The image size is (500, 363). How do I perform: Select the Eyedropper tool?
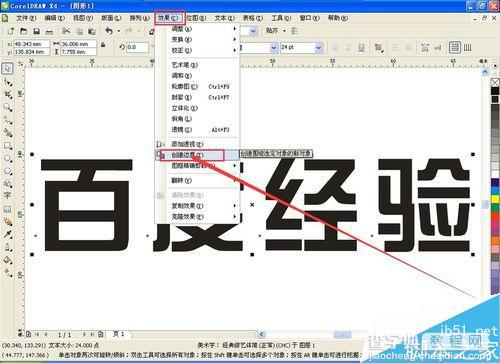tap(7, 234)
